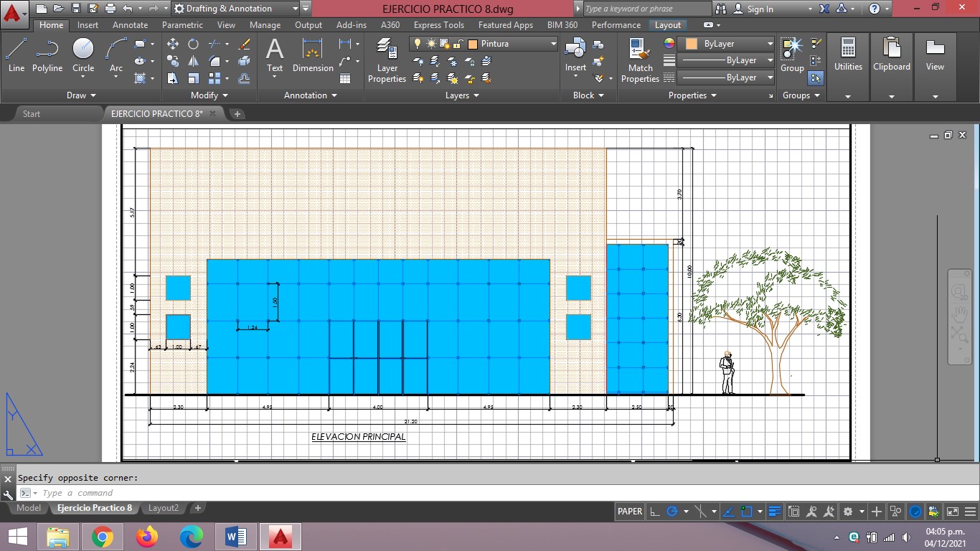Click the Group objects icon
The image size is (980, 551).
click(792, 56)
